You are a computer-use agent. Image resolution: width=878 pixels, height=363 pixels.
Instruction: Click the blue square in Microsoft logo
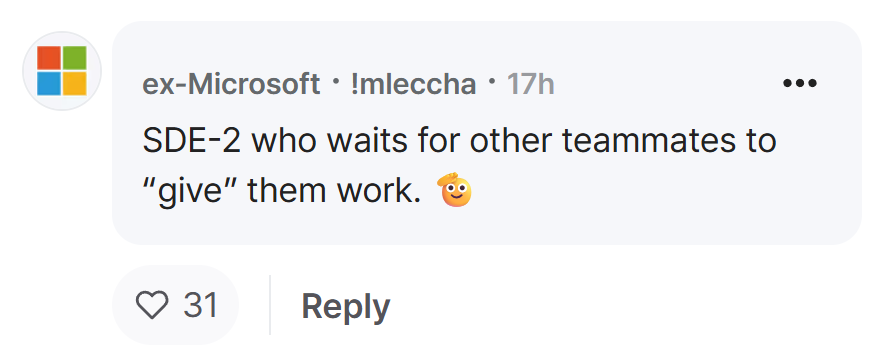pos(49,83)
